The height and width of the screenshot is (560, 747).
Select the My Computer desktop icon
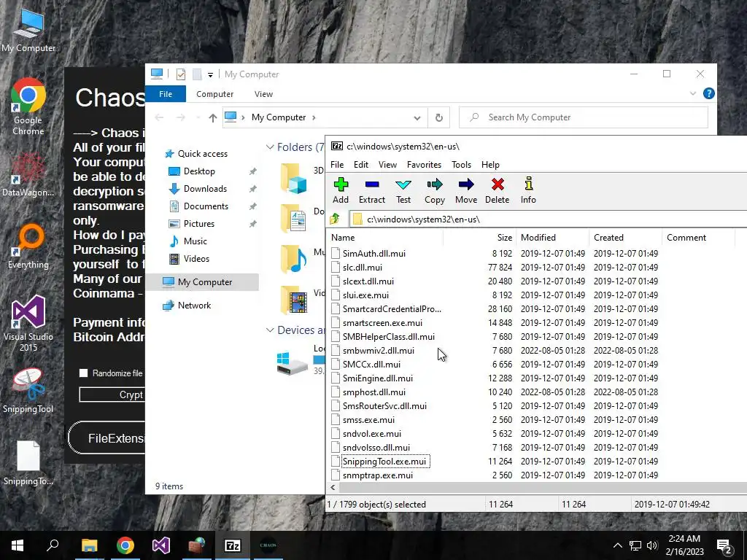tap(28, 31)
